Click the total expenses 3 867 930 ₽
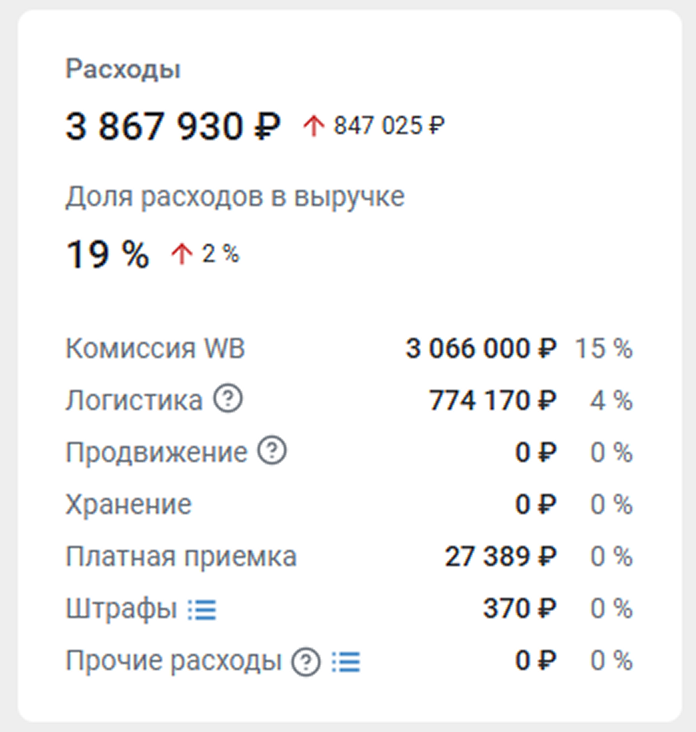 [173, 126]
